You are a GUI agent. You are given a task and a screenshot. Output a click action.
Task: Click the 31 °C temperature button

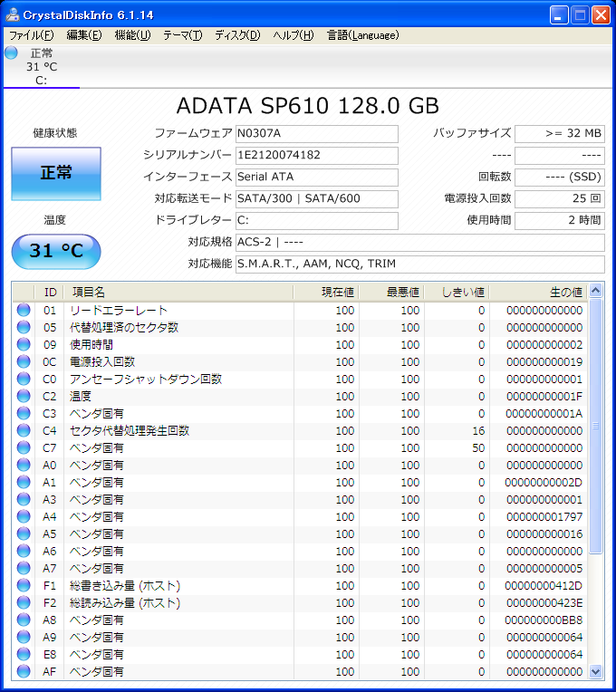pyautogui.click(x=56, y=251)
